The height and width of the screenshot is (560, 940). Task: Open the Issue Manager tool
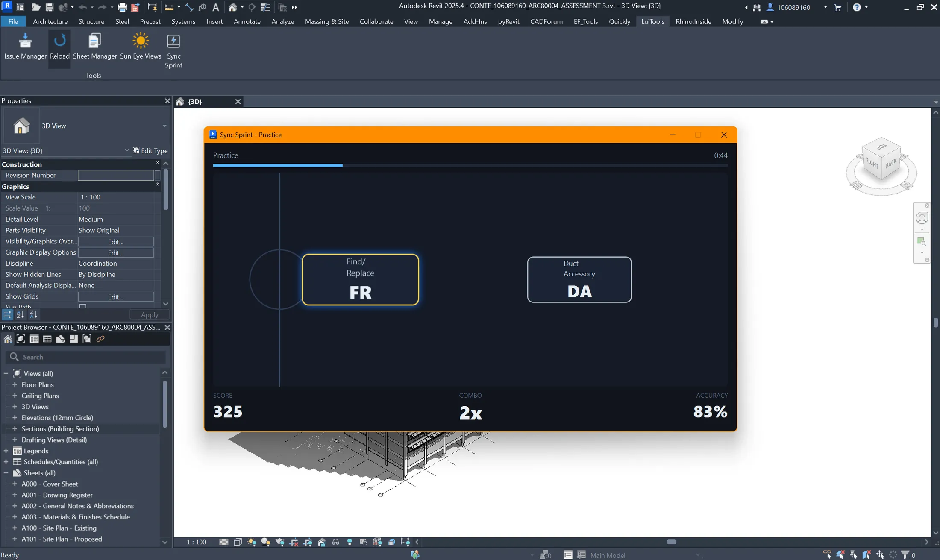(25, 46)
